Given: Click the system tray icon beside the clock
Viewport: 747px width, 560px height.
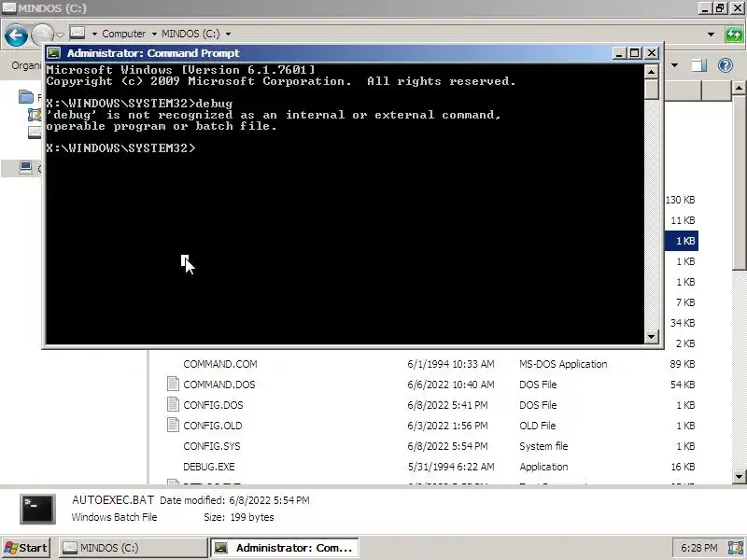Looking at the screenshot, I should [x=736, y=548].
